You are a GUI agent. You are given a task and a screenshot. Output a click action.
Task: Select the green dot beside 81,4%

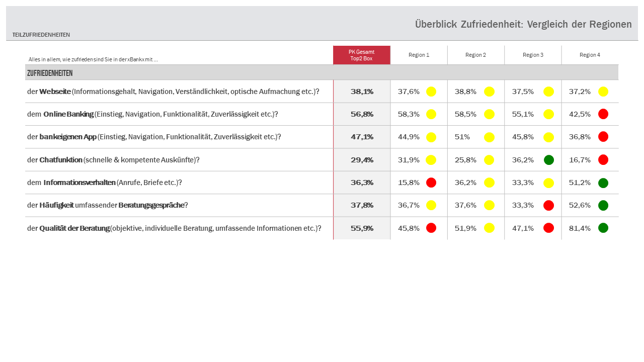click(603, 228)
